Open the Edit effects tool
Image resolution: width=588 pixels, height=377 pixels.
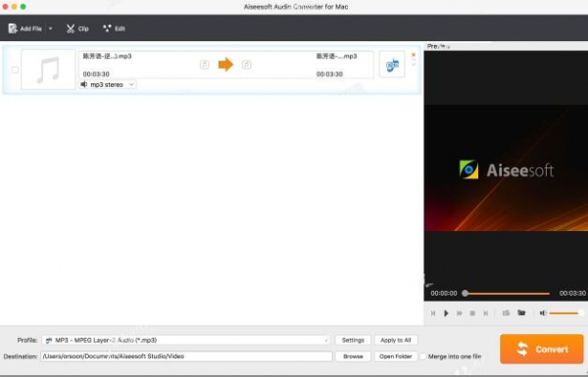click(114, 28)
